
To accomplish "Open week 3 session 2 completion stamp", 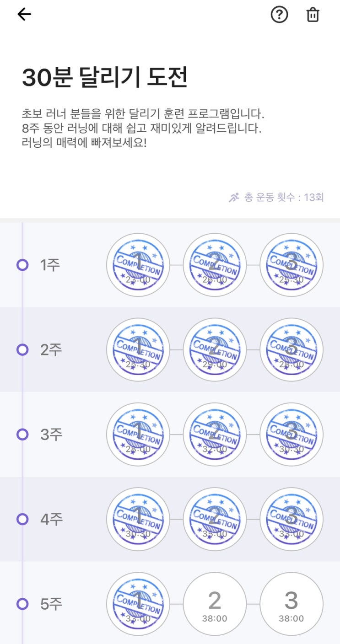I will click(215, 435).
